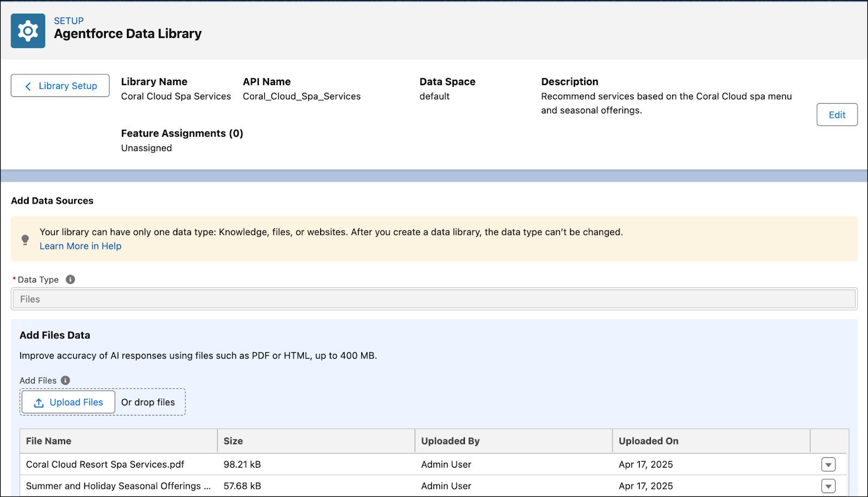Click the Size column header
This screenshot has height=497, width=868.
[316, 441]
